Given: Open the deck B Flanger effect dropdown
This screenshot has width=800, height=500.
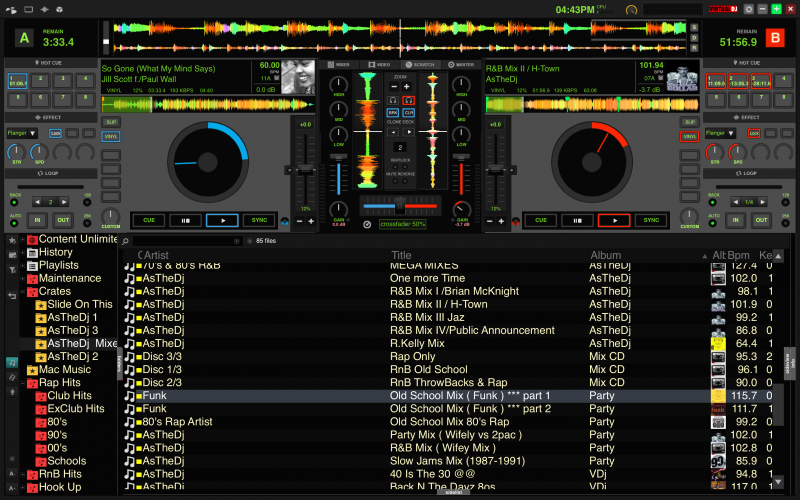Looking at the screenshot, I should (x=719, y=133).
